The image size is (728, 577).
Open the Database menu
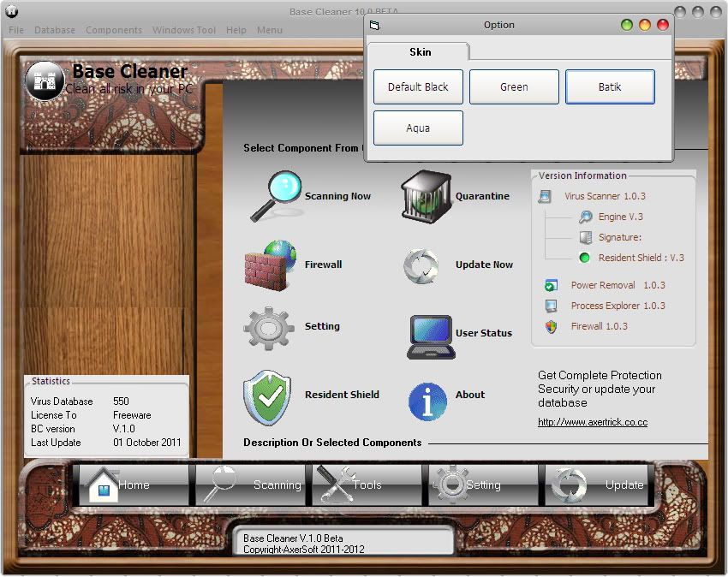coord(55,30)
